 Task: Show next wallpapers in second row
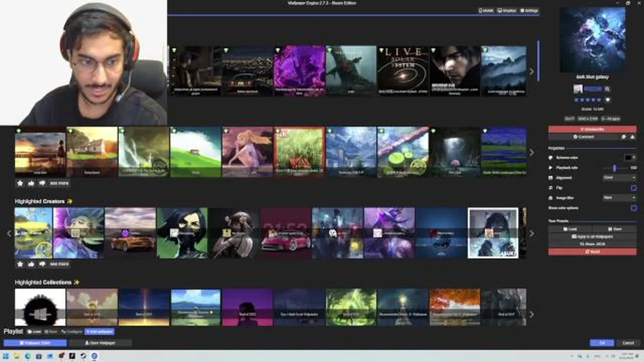click(x=531, y=152)
